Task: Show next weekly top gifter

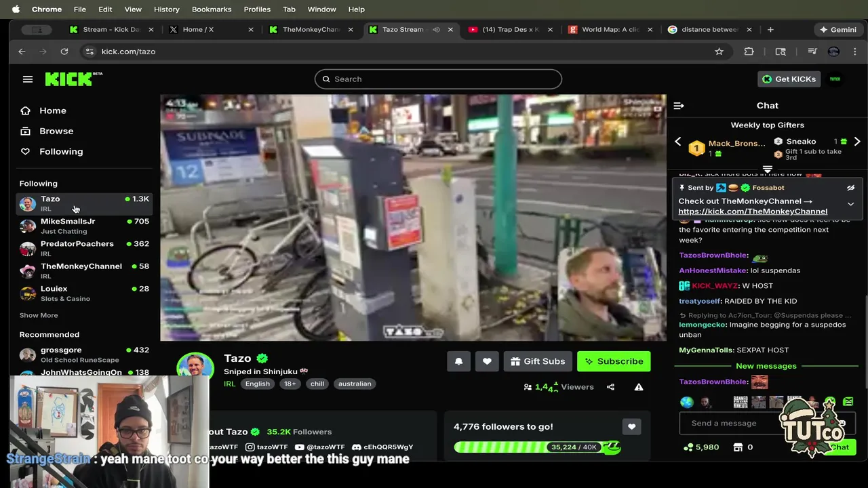Action: tap(857, 142)
